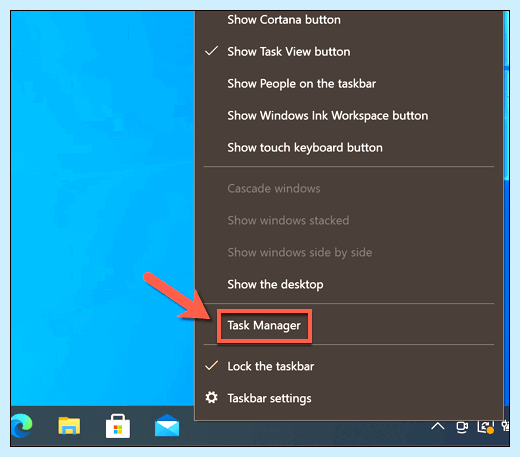Choose Cascade windows menu entry
This screenshot has height=457, width=520.
click(349, 189)
